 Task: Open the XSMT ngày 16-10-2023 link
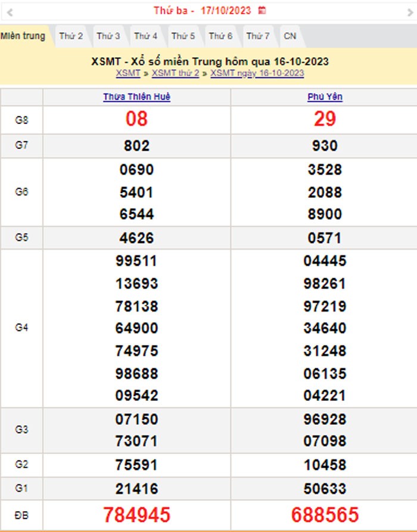257,73
